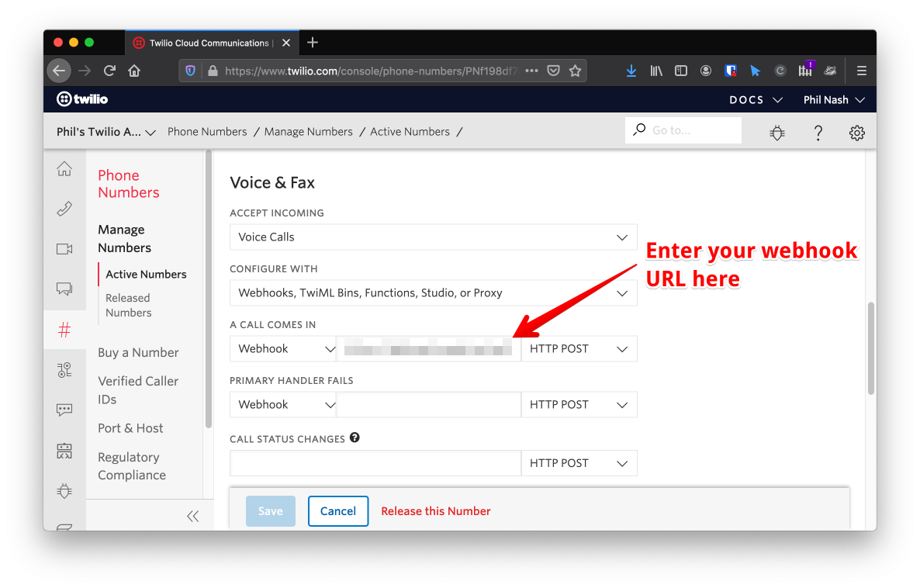Image resolution: width=920 pixels, height=588 pixels.
Task: Click the padlock site security icon
Action: click(x=213, y=71)
